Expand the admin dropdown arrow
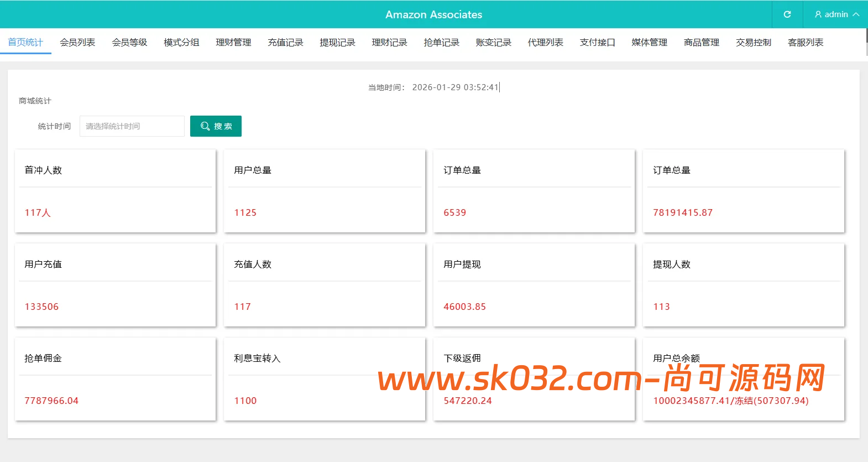 [856, 14]
